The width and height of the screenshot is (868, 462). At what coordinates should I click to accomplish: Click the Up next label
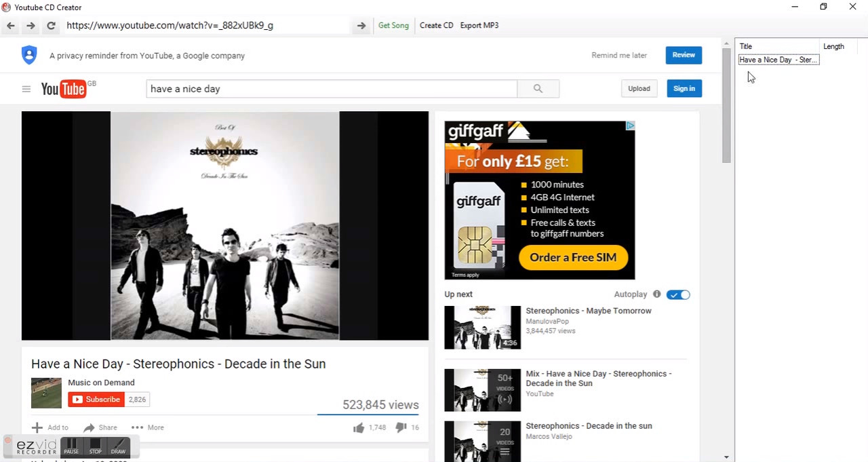coord(458,294)
